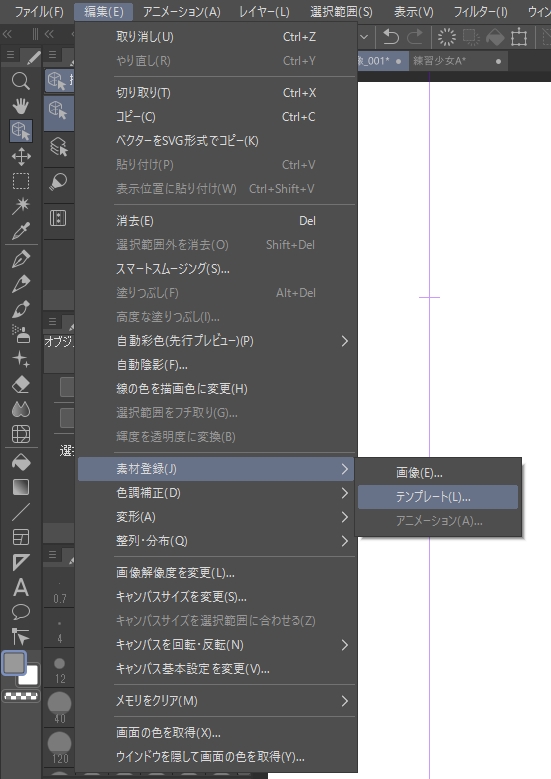Click ベクターをSVG形式でコピー(K) entry
This screenshot has height=779, width=551.
pos(216,141)
